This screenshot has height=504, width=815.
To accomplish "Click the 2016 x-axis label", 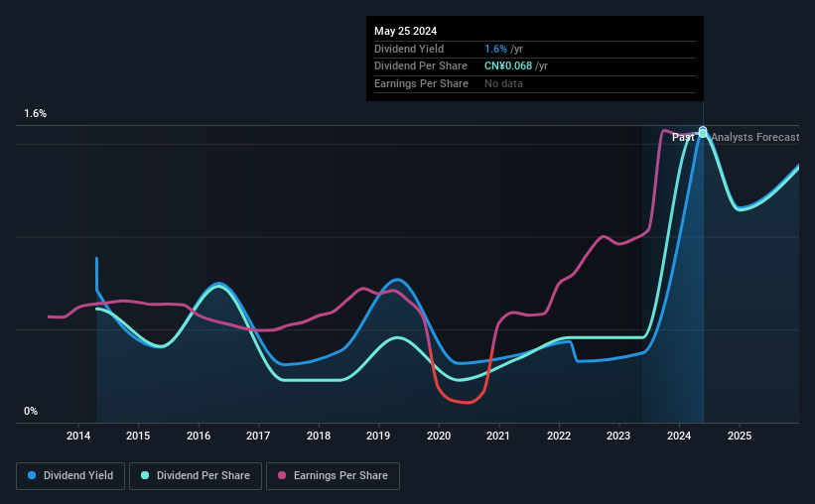I will pos(199,436).
